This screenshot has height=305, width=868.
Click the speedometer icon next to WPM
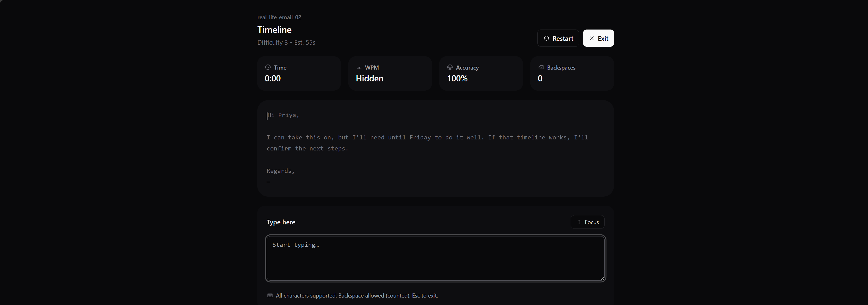359,68
